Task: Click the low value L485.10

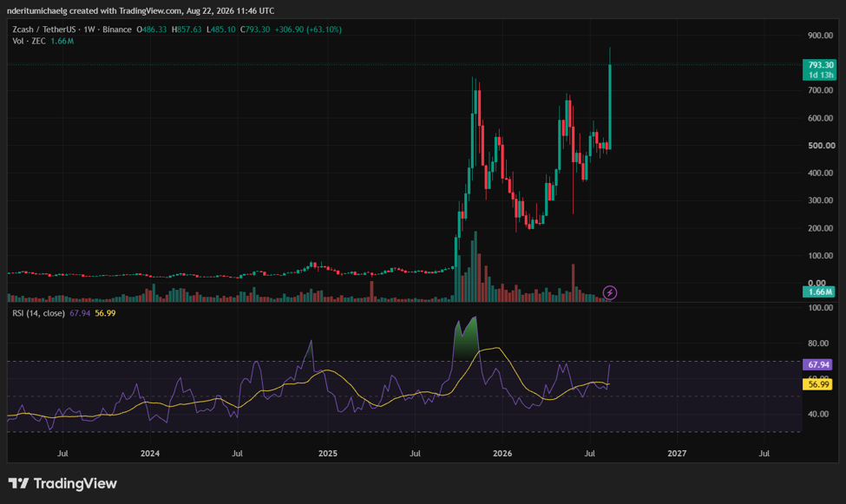Action: tap(221, 29)
